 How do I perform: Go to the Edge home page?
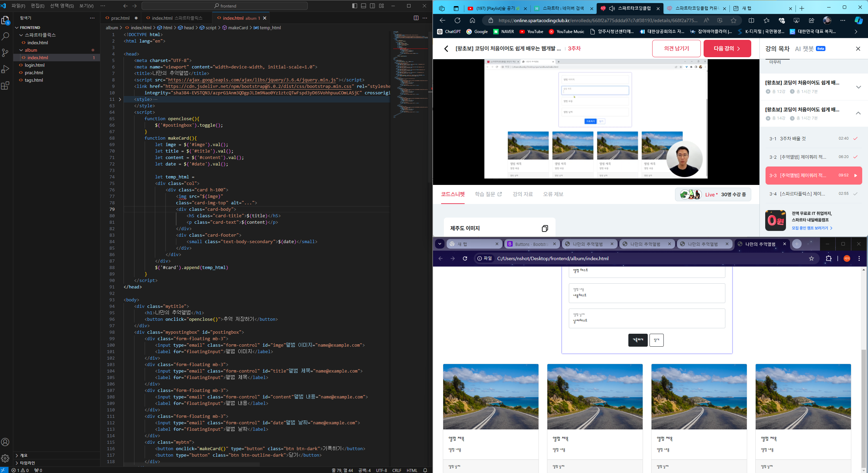point(472,20)
